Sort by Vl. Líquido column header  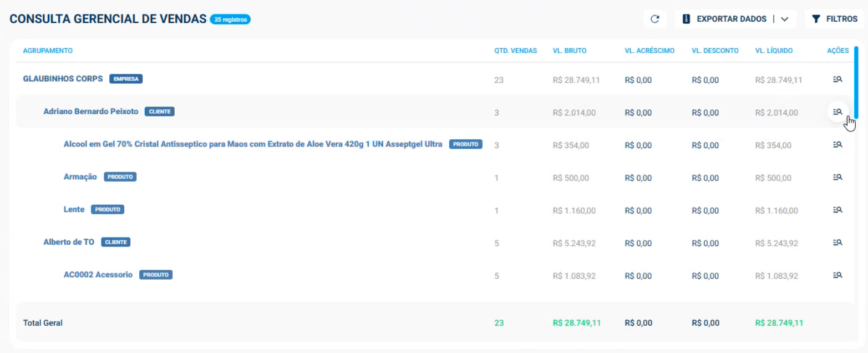click(774, 51)
